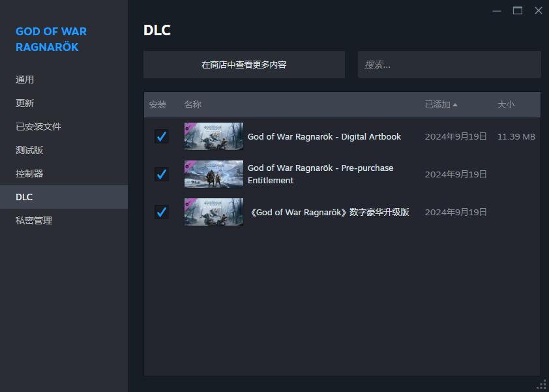Viewport: 549px width, 392px height.
Task: Click the Pre-purchase Entitlement DLC name
Action: pyautogui.click(x=320, y=174)
